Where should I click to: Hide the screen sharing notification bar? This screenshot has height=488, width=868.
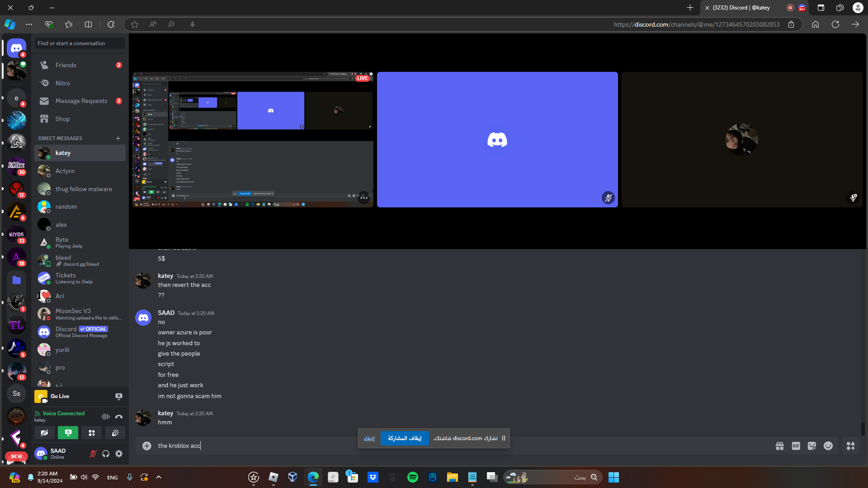369,438
